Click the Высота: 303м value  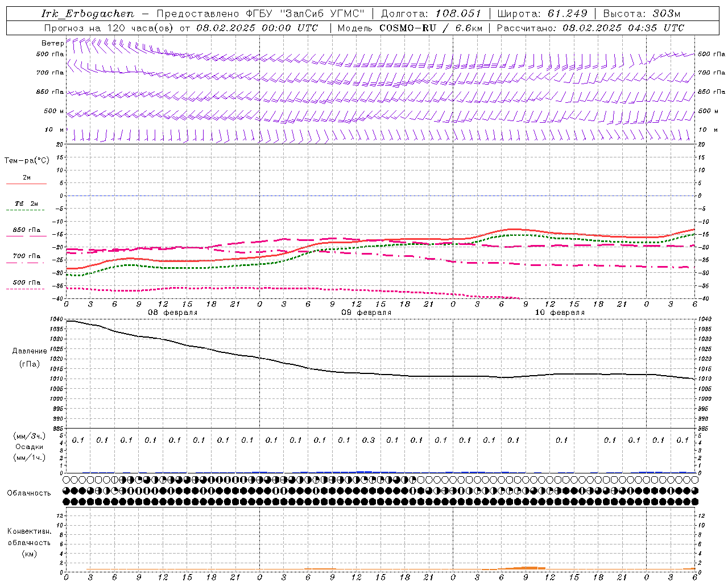[x=642, y=14]
